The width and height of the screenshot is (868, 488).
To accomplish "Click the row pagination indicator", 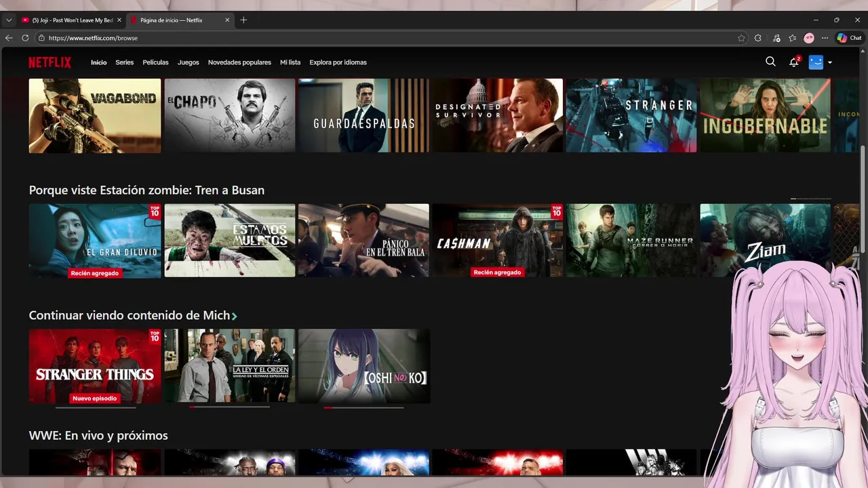I will (x=811, y=199).
